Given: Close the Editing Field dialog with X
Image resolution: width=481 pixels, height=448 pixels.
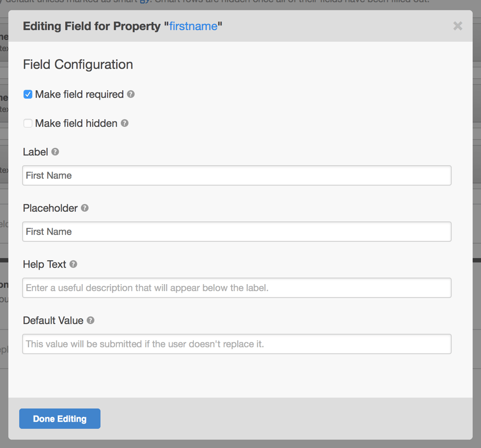Looking at the screenshot, I should 458,26.
